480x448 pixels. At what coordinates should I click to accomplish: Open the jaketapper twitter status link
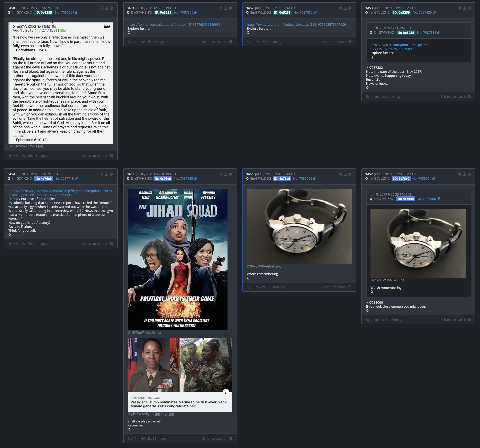174,25
